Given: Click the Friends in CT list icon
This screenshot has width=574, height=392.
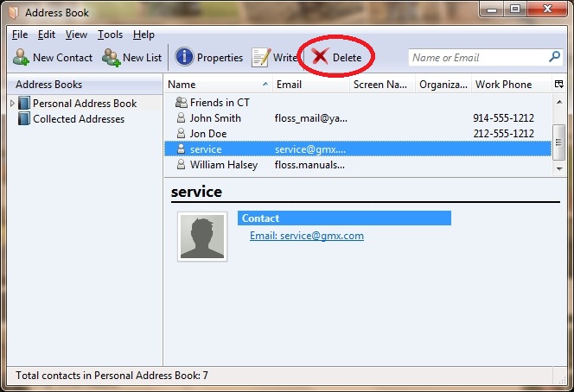Looking at the screenshot, I should [x=182, y=103].
